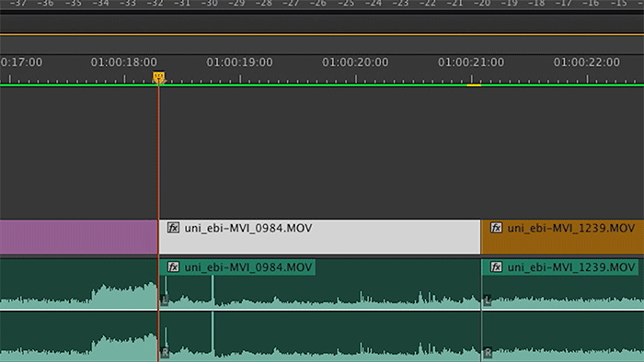This screenshot has height=362, width=644.
Task: Select the white uni_ebi-MVI_0984.MOV video clip
Action: coord(319,236)
